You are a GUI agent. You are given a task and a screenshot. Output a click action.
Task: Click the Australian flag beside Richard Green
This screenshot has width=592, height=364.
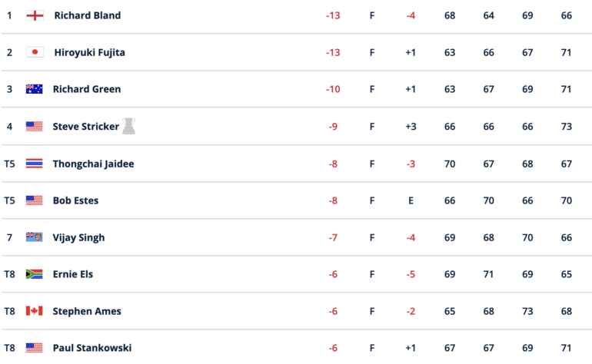click(x=35, y=89)
